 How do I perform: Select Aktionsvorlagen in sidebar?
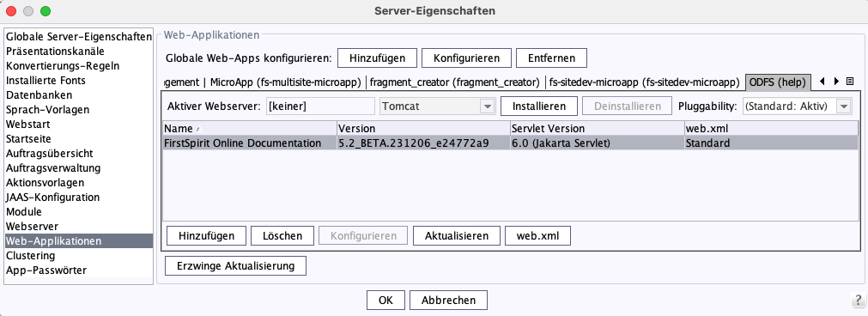[x=79, y=183]
